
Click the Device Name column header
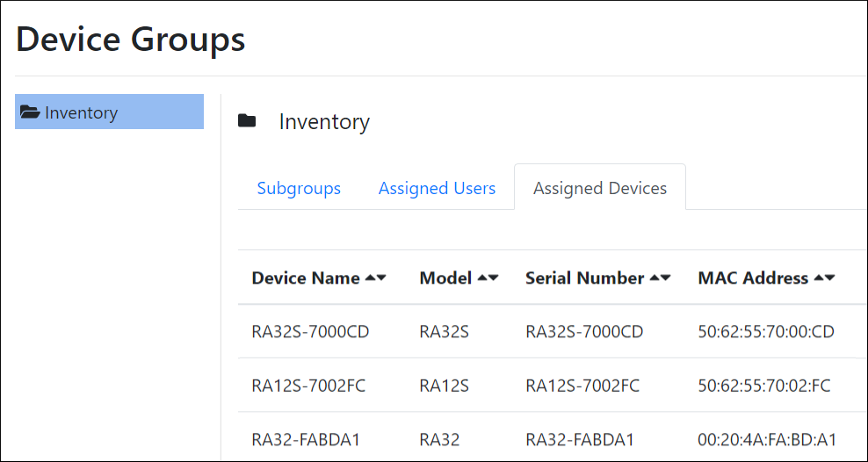(306, 278)
